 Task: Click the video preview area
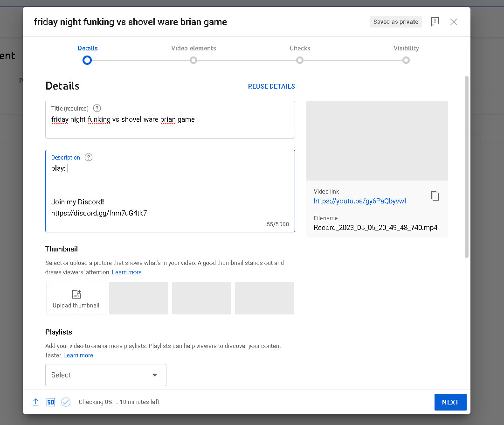(x=377, y=140)
